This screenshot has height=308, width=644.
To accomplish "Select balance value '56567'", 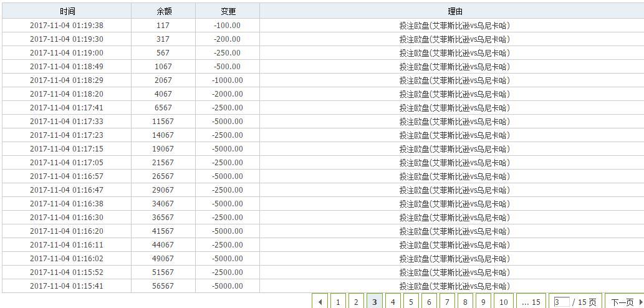I will click(163, 286).
